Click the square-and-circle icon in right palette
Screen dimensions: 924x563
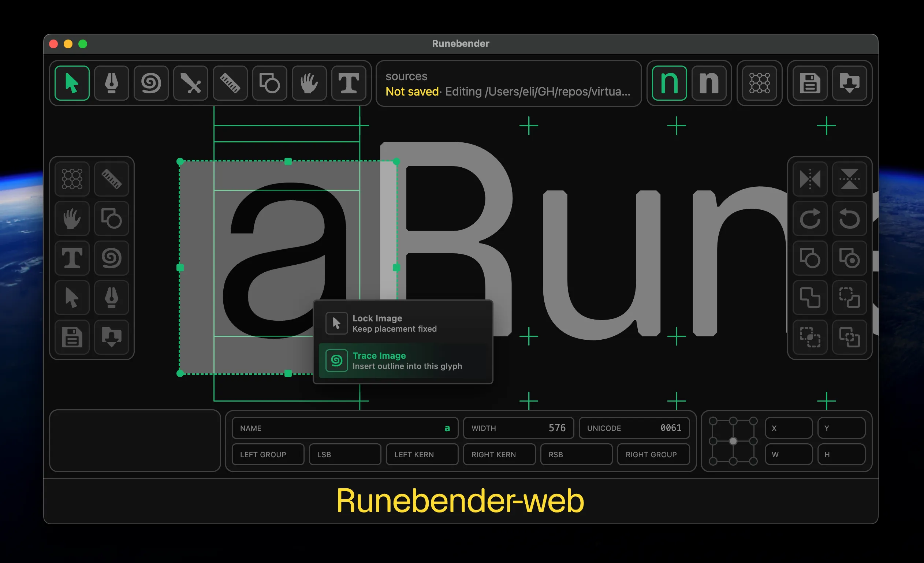coord(810,258)
